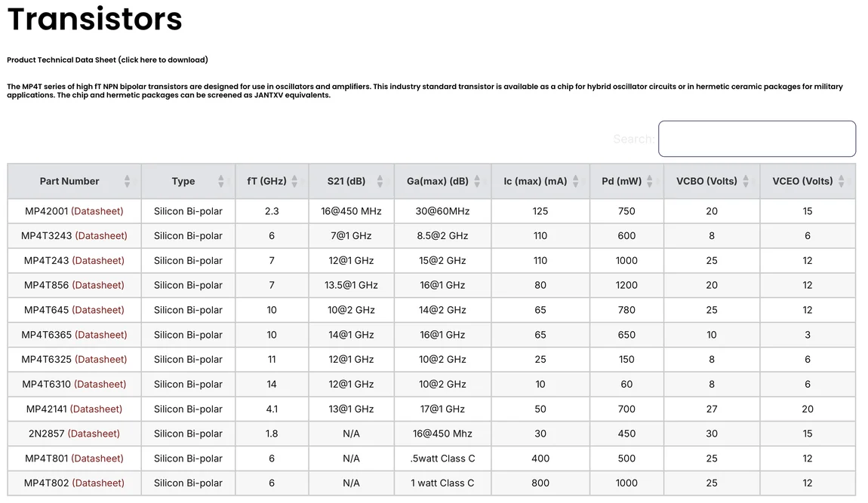Click Ic (max) (mA) sort icon

click(x=575, y=182)
